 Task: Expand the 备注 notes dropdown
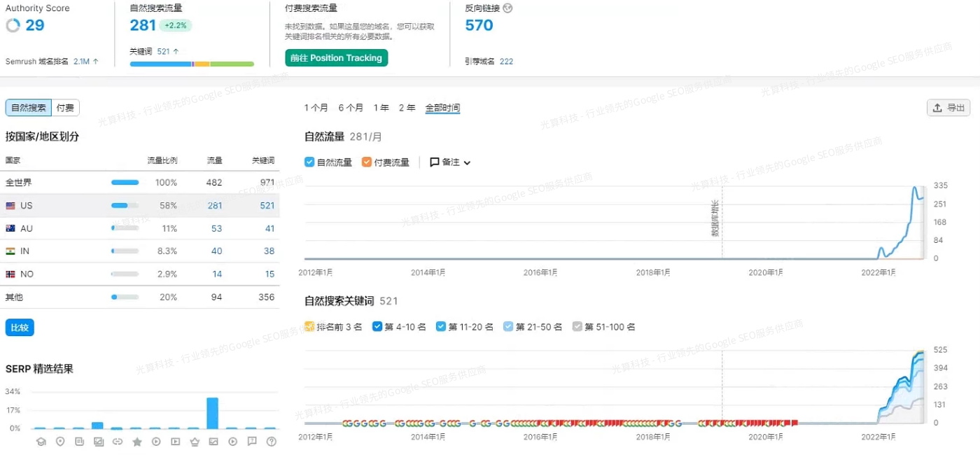coord(450,162)
